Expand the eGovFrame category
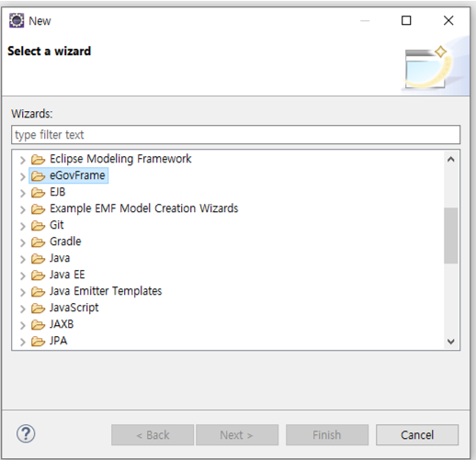Image resolution: width=476 pixels, height=460 pixels. tap(23, 176)
